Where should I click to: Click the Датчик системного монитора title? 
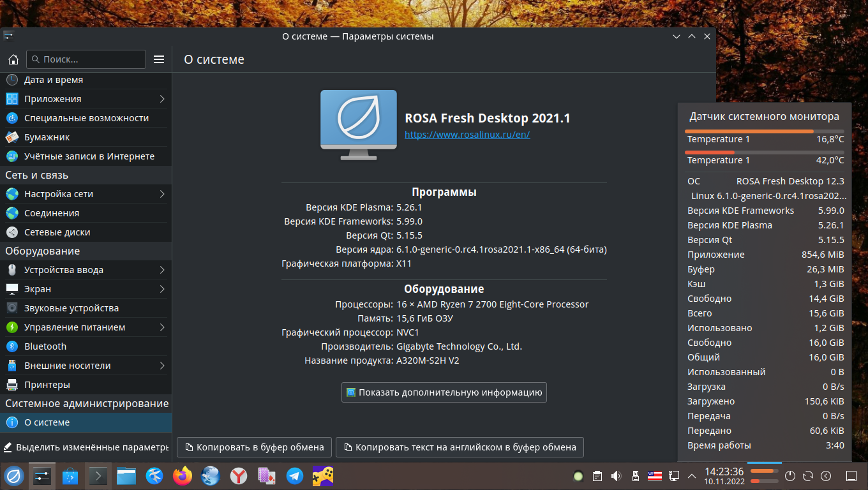pos(764,117)
